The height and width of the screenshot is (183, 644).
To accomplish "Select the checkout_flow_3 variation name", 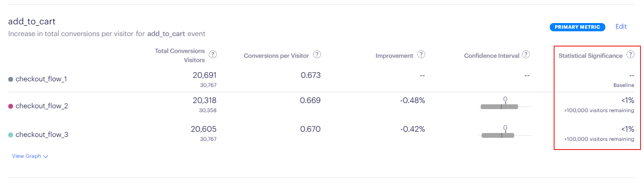I will point(42,135).
